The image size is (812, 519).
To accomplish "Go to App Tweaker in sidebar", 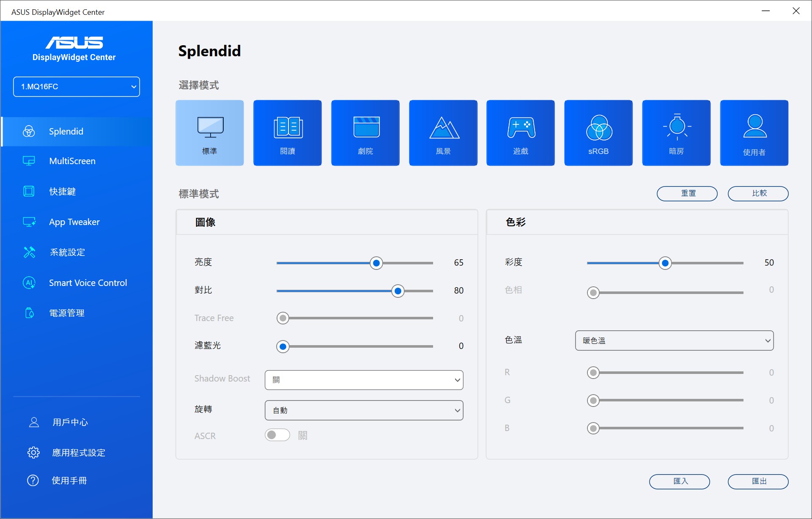I will click(x=74, y=222).
